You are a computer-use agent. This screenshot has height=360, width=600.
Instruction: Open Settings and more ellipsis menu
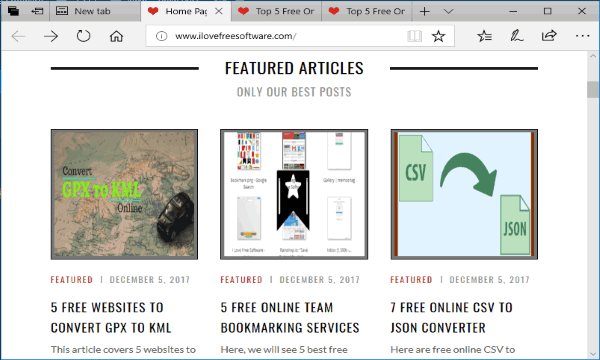pos(582,36)
